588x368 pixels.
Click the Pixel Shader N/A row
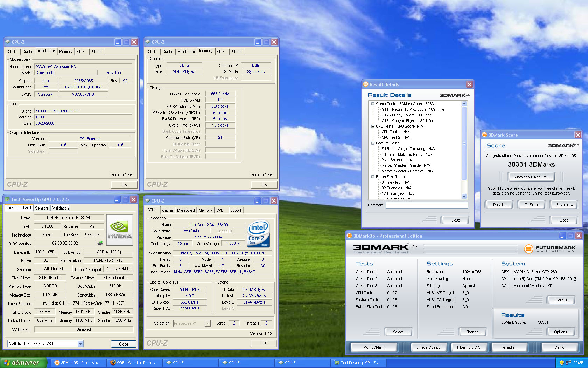[x=397, y=160]
